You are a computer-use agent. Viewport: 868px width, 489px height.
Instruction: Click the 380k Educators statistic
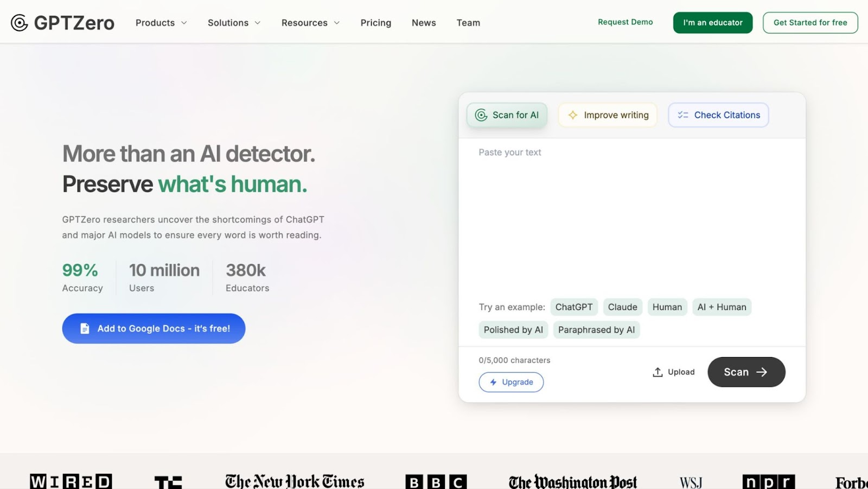[x=247, y=277]
